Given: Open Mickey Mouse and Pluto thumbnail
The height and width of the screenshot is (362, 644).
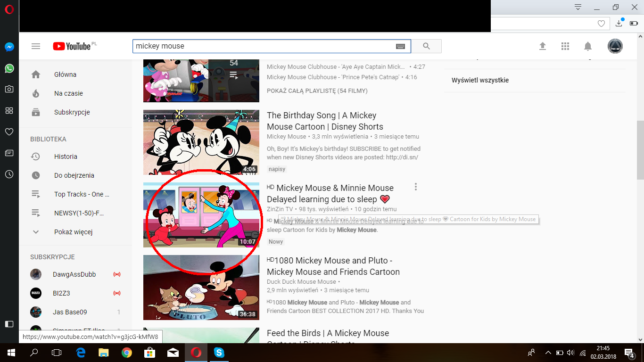Looking at the screenshot, I should pos(201,288).
